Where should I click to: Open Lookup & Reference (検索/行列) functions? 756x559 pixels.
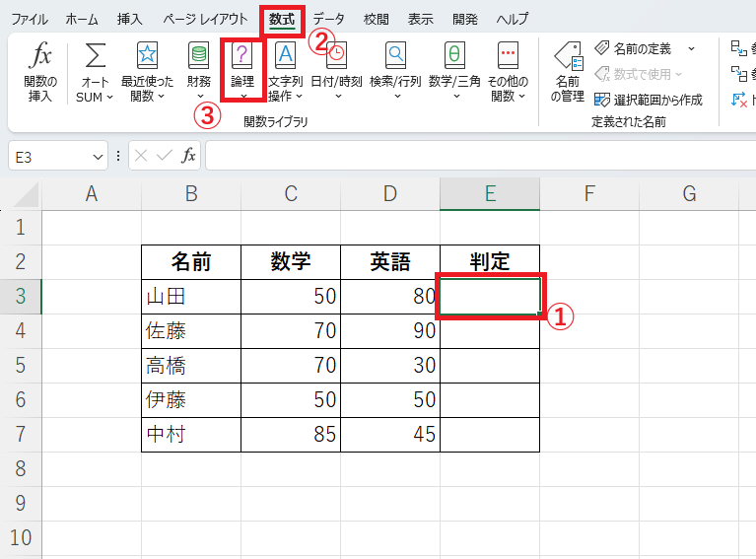395,71
